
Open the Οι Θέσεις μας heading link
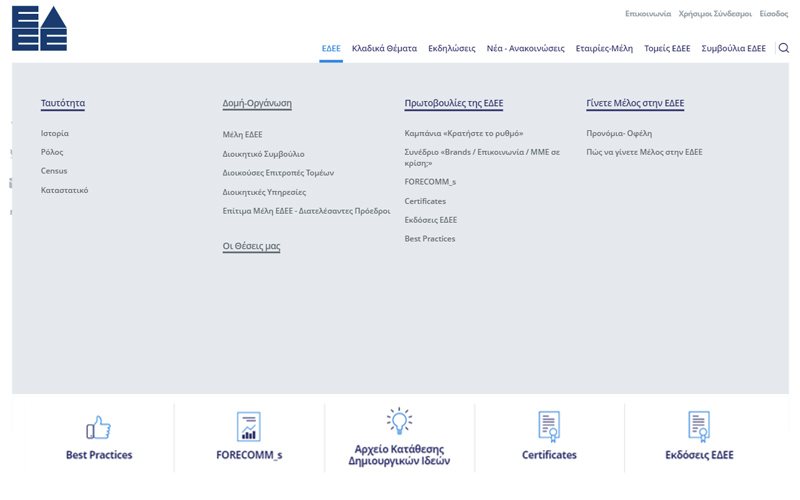coord(251,245)
